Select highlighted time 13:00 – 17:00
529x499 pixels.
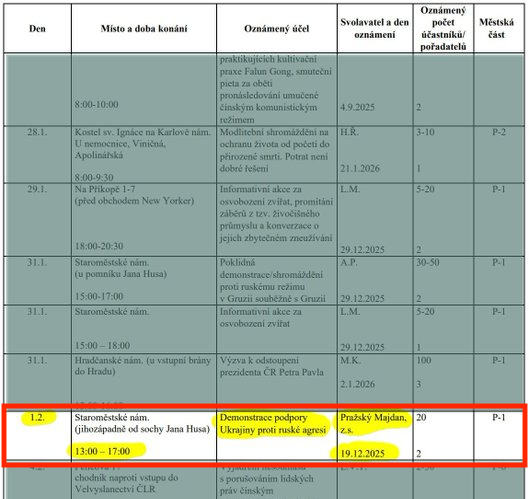pyautogui.click(x=102, y=451)
